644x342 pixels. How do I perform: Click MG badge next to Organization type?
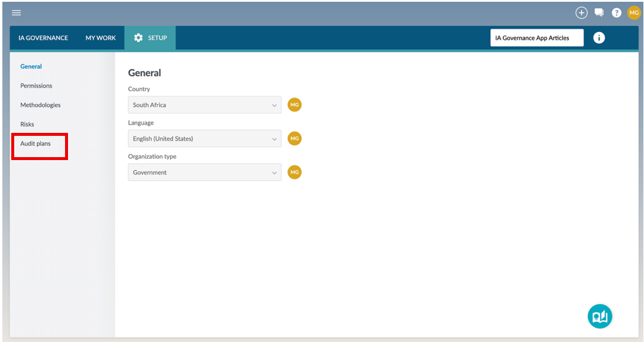pyautogui.click(x=295, y=172)
